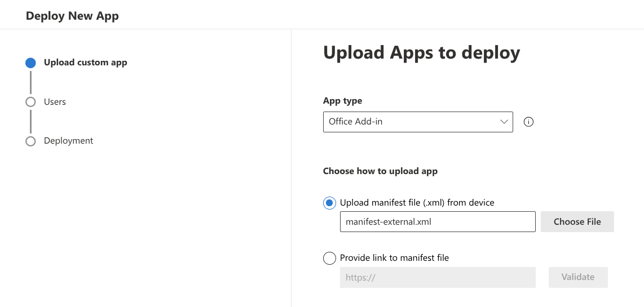Click the manifest-external.xml file name field

click(437, 222)
